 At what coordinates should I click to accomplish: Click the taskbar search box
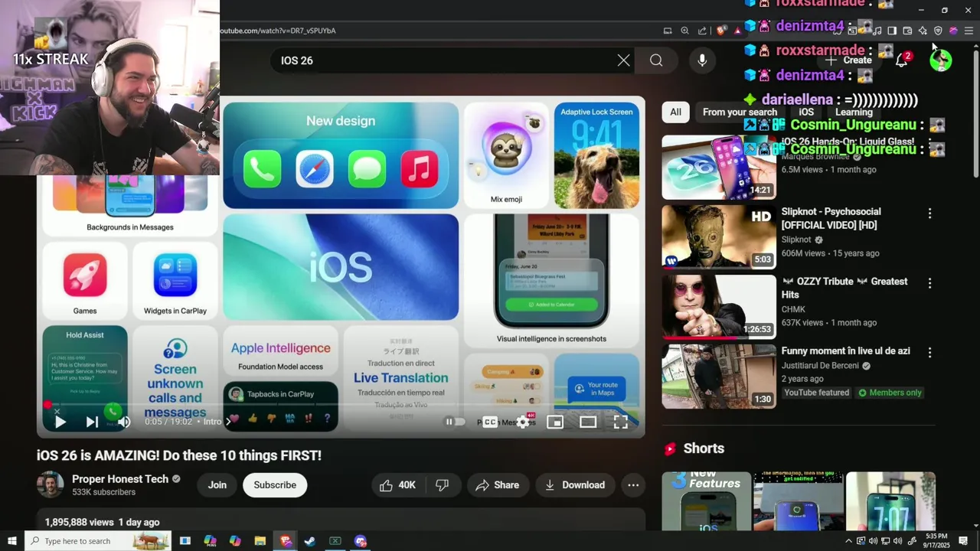(98, 541)
